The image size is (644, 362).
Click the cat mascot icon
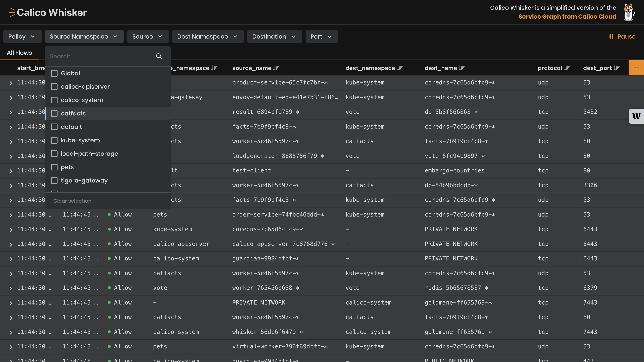(629, 12)
